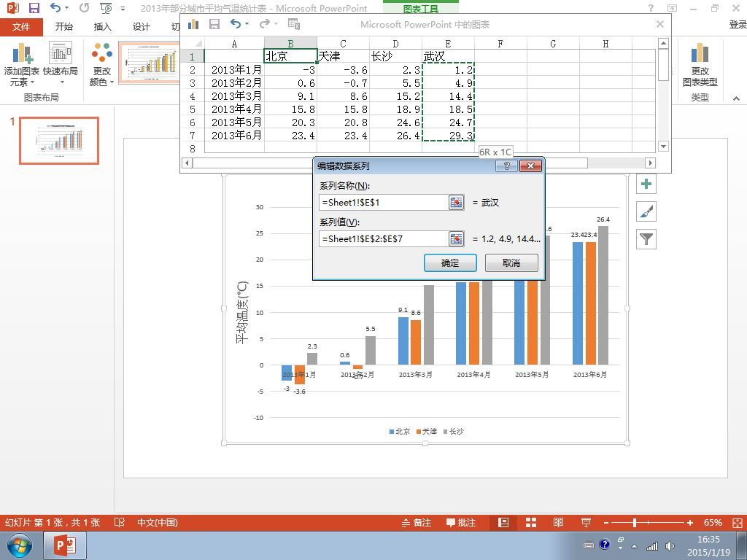Open the Chart Filters funnel button

tap(646, 239)
